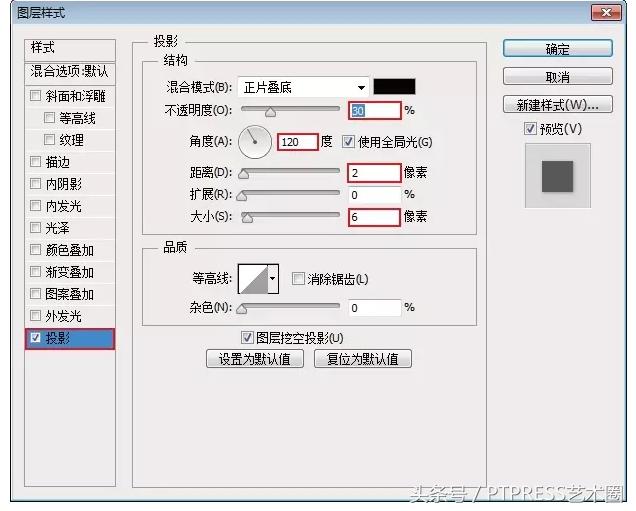Toggle the 内阴影 checkbox
Image resolution: width=636 pixels, height=511 pixels.
[x=35, y=184]
